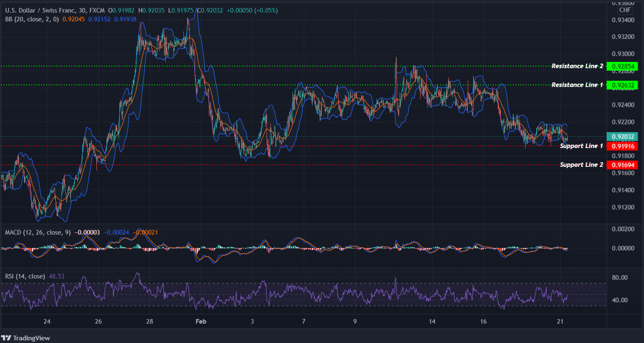Click the Feb label on the time axis
Image resolution: width=644 pixels, height=343 pixels.
click(x=200, y=321)
